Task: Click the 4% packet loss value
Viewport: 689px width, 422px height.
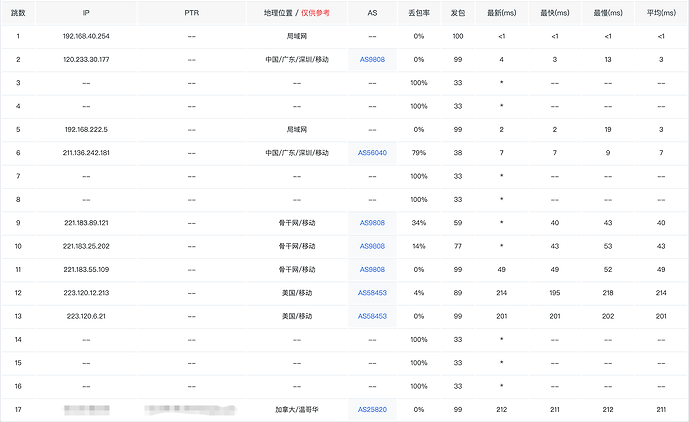Action: [419, 293]
